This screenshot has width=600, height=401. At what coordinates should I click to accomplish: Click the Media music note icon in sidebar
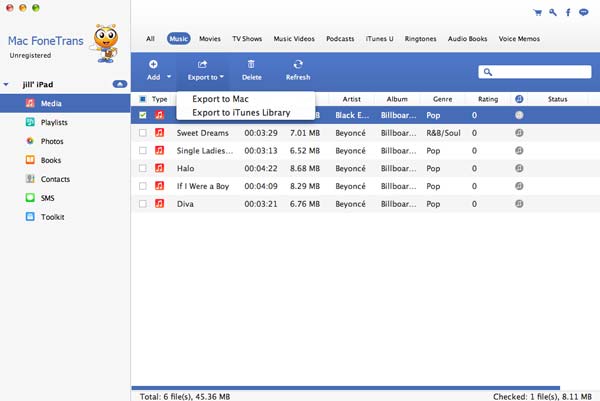pos(30,103)
